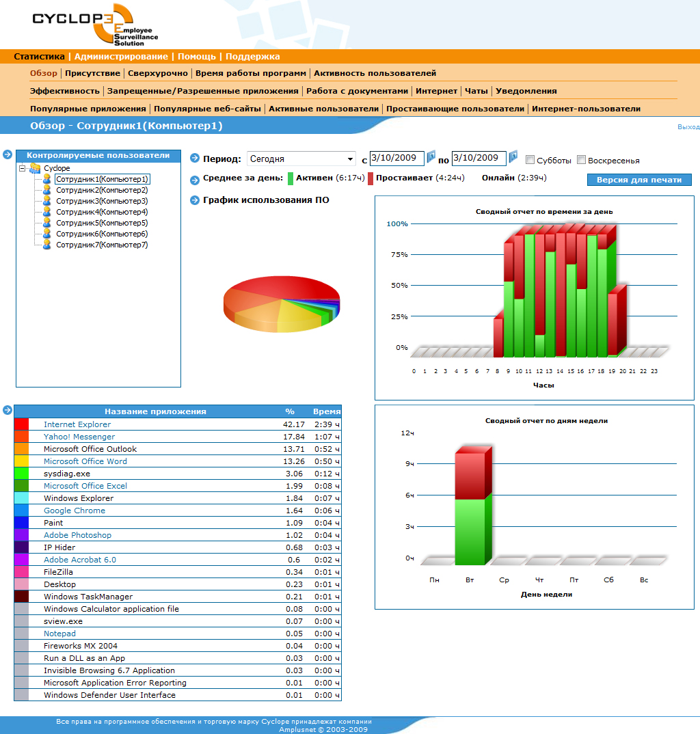Image resolution: width=700 pixels, height=734 pixels.
Task: Collapse the Cyclope tree node
Action: [22, 168]
